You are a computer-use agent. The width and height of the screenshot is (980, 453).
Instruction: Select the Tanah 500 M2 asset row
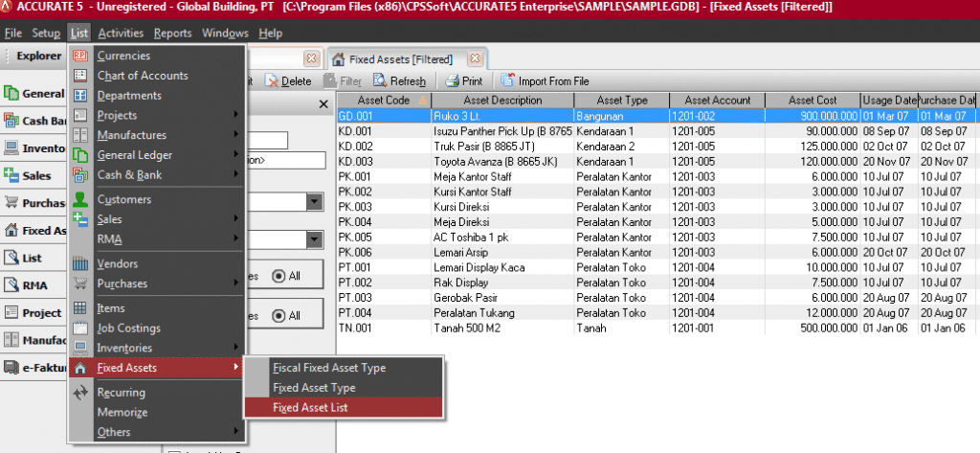pyautogui.click(x=658, y=328)
